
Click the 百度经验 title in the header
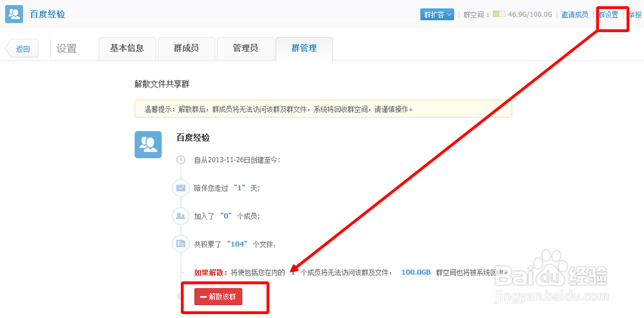tap(48, 14)
